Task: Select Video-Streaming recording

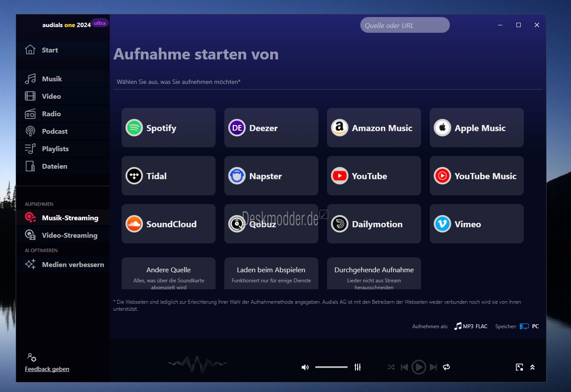Action: (x=63, y=235)
